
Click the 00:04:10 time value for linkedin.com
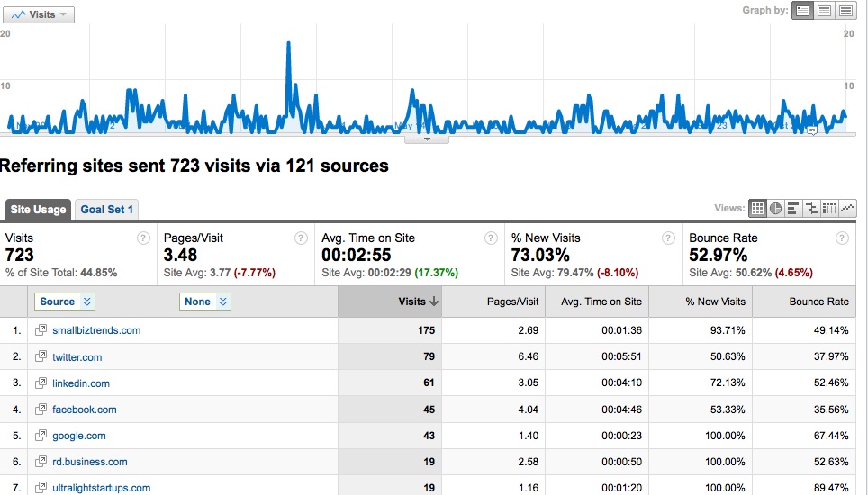click(621, 383)
